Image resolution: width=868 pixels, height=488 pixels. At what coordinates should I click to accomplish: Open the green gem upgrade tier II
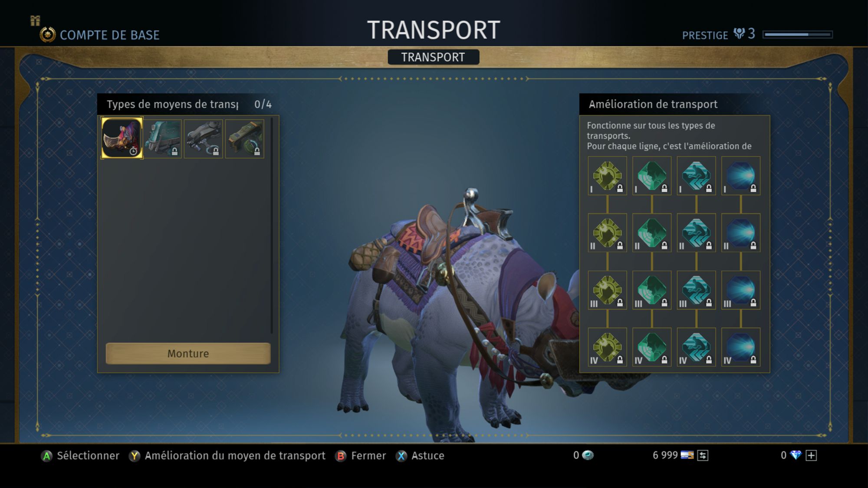[x=652, y=233]
